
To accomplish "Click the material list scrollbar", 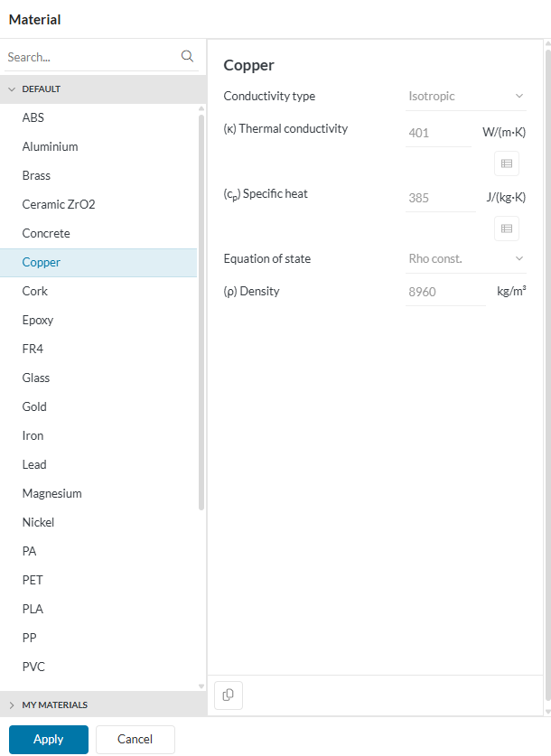I will click(201, 307).
